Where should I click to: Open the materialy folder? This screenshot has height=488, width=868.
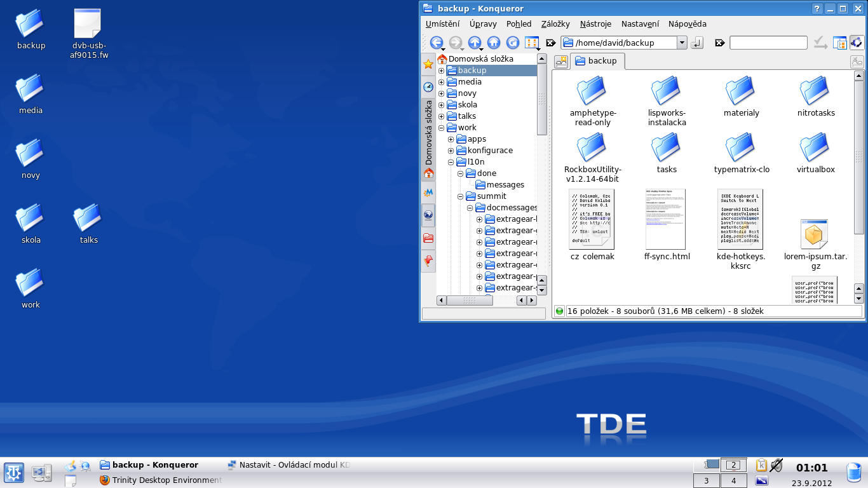click(x=742, y=97)
